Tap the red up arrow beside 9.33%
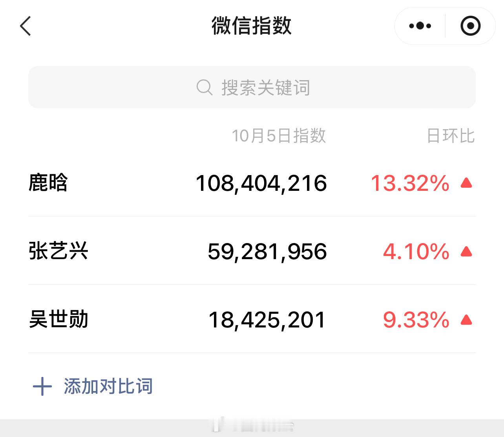The image size is (504, 437). 466,320
